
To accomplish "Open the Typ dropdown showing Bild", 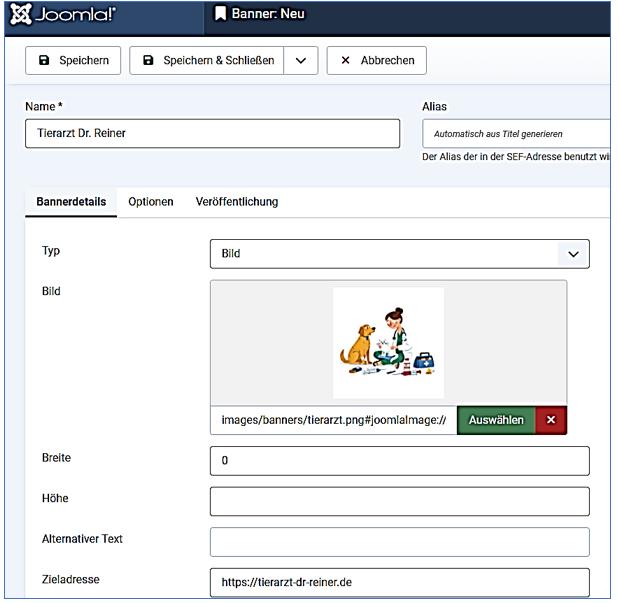I will pos(399,254).
